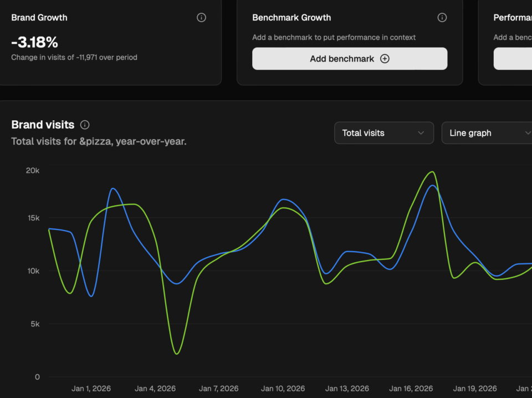Click the 15k y-axis label

(x=34, y=218)
